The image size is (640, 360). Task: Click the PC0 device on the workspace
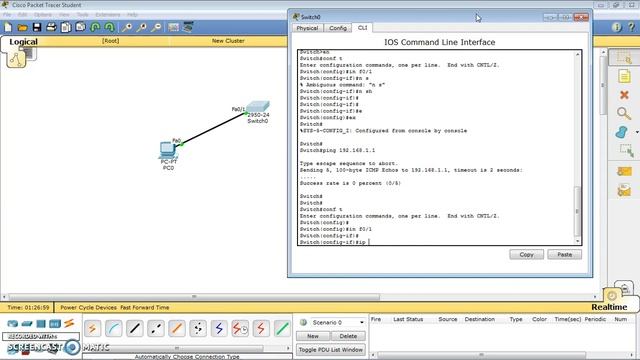point(168,149)
